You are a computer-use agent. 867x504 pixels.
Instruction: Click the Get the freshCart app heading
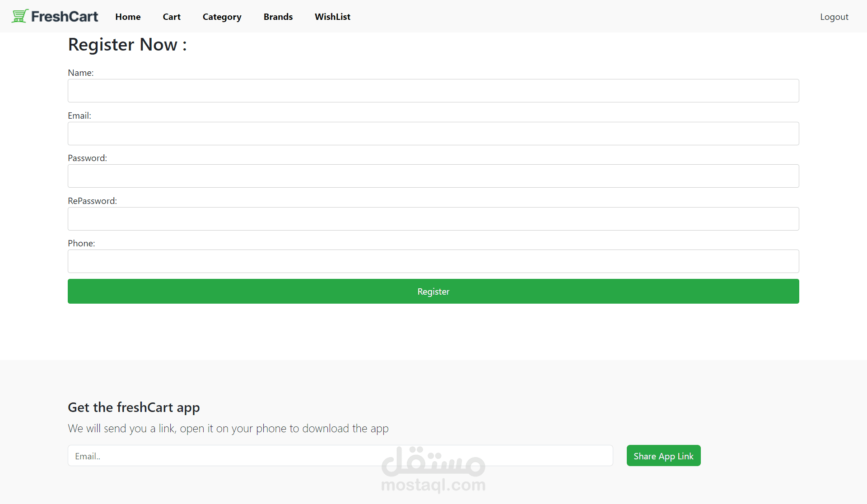click(134, 407)
